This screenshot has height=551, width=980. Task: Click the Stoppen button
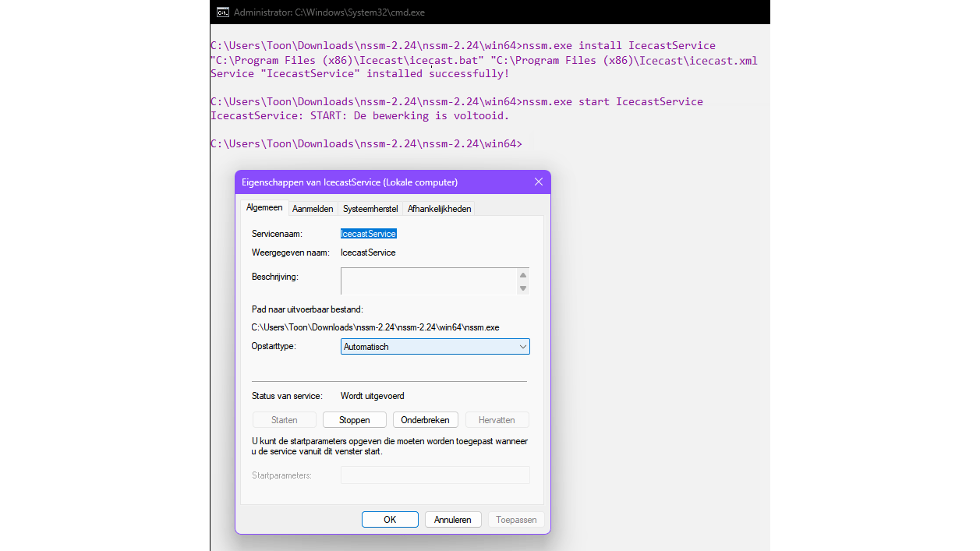coord(355,420)
